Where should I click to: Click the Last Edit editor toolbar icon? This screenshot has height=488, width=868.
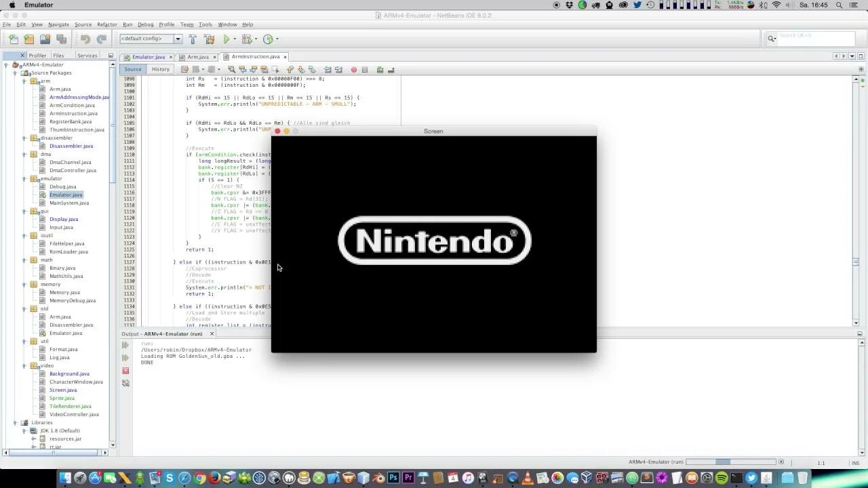click(x=184, y=69)
